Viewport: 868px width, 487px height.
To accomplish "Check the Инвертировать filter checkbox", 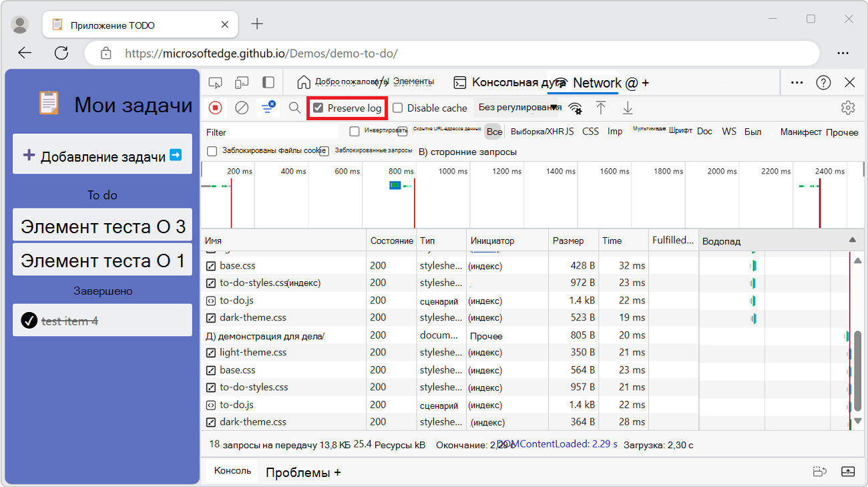I will [x=355, y=132].
